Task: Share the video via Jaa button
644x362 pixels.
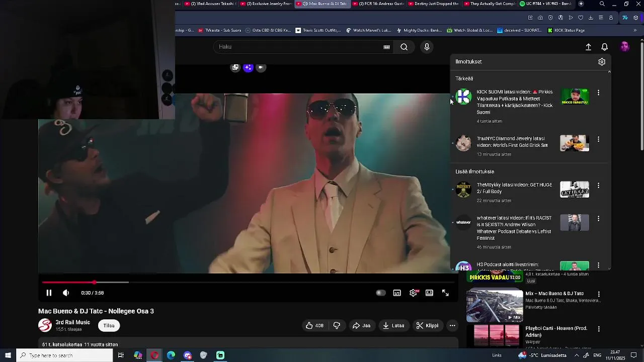Action: (x=361, y=325)
